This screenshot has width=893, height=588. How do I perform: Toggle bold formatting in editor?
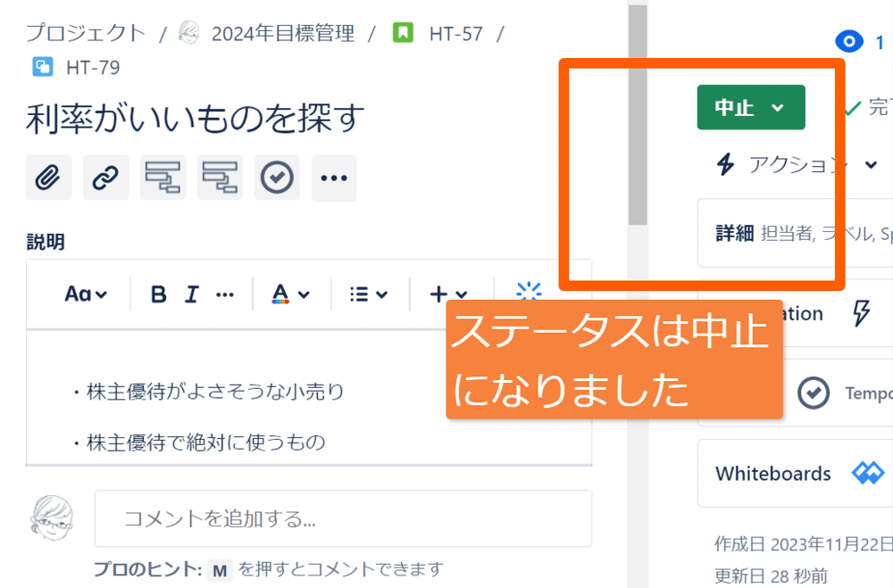[x=159, y=294]
